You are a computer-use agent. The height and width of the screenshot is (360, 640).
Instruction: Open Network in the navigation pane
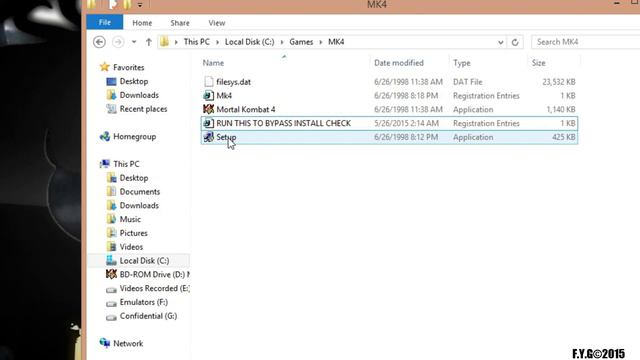pyautogui.click(x=128, y=344)
